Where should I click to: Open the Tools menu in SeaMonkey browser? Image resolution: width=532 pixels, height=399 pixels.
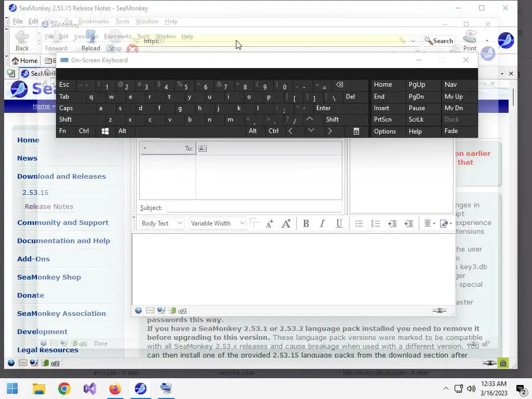point(123,21)
